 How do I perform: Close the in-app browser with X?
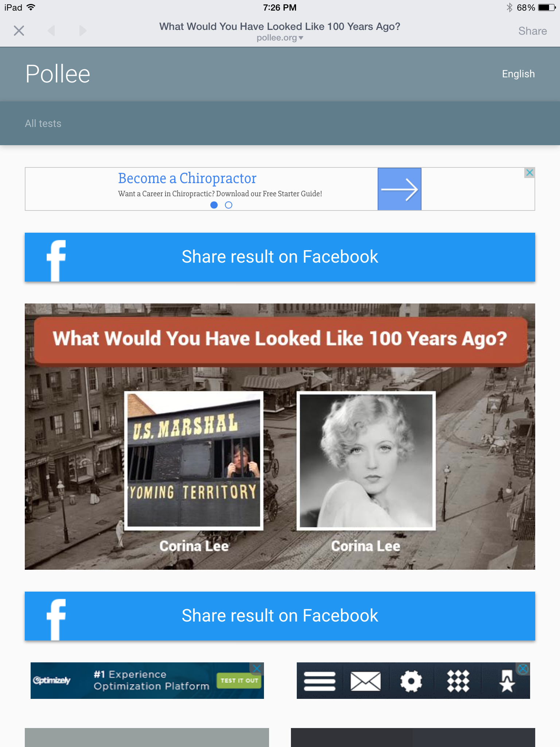(19, 31)
